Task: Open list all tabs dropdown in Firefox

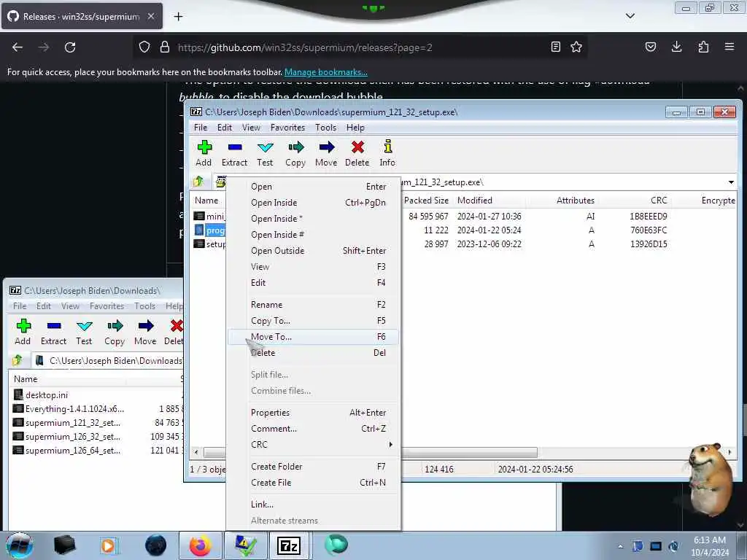Action: 630,16
